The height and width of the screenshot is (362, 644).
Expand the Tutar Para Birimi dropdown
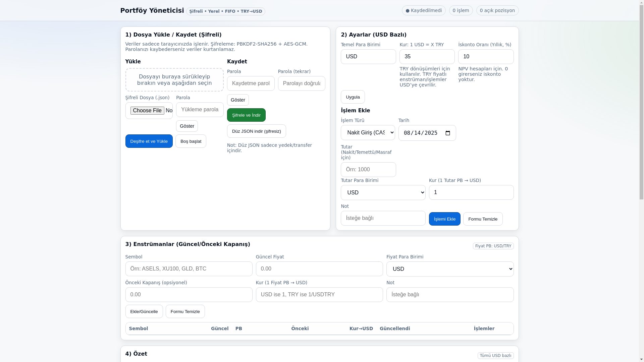[x=383, y=193]
